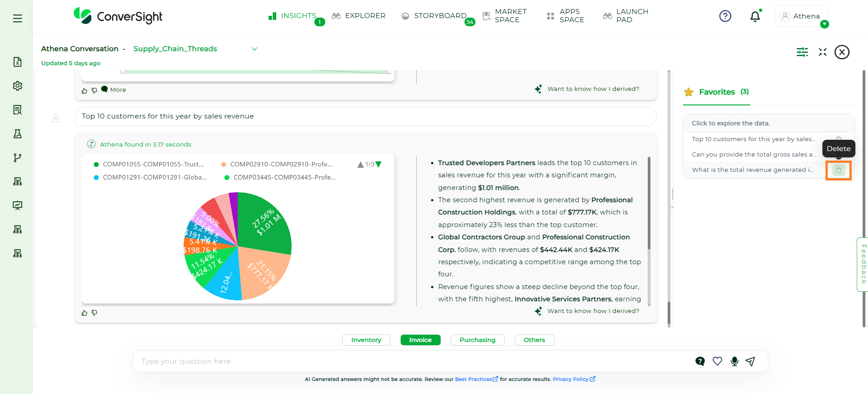Image resolution: width=868 pixels, height=394 pixels.
Task: Select the Invoice category chip
Action: click(421, 340)
